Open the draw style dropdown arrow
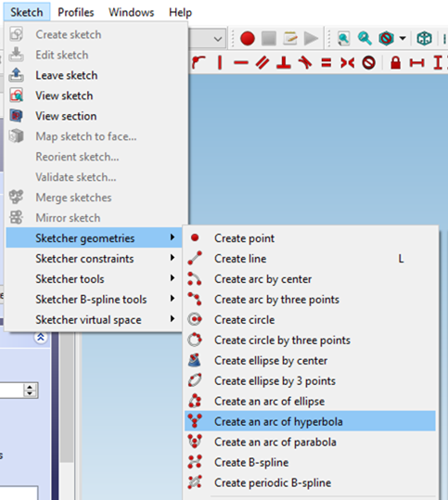 (403, 39)
